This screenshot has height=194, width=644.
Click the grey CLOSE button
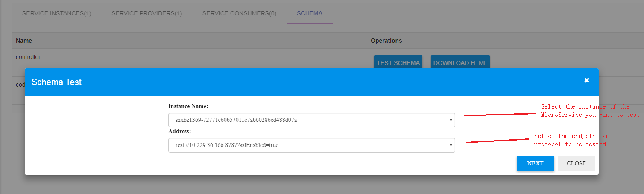pos(576,163)
